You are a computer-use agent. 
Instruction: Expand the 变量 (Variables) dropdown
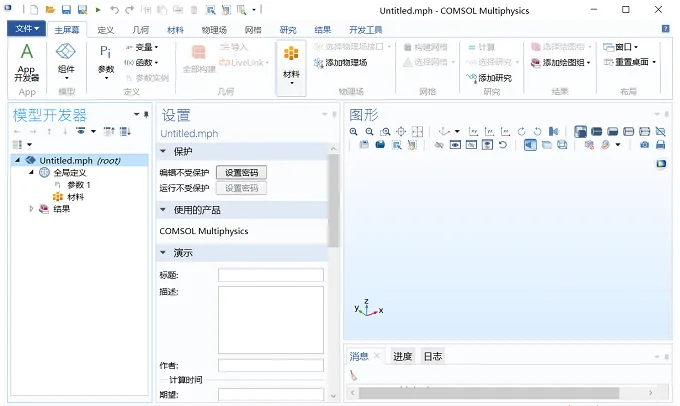[x=141, y=47]
